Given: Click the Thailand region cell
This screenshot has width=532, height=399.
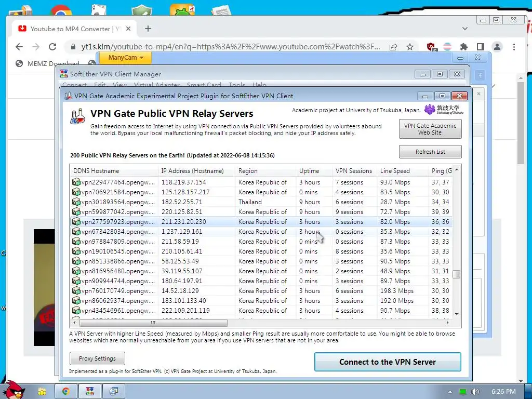Looking at the screenshot, I should pos(250,202).
